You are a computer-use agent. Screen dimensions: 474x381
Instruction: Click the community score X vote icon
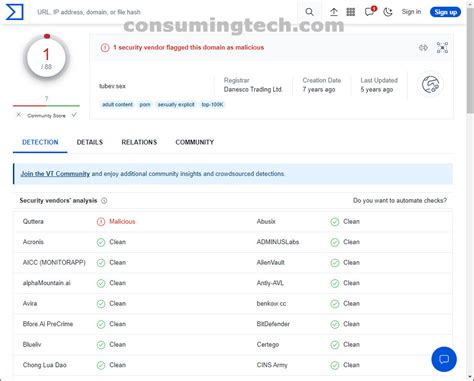(x=19, y=115)
